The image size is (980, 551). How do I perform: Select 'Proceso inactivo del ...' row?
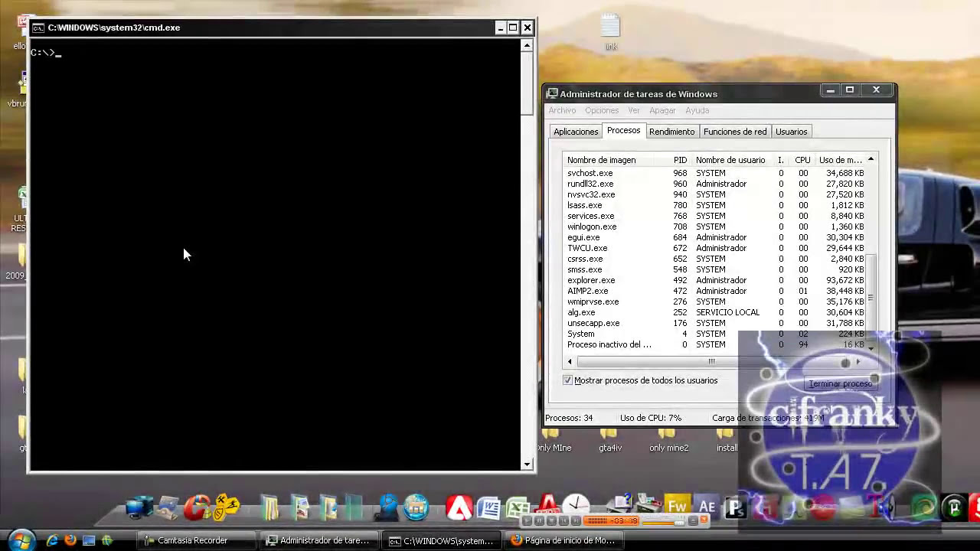(x=715, y=344)
